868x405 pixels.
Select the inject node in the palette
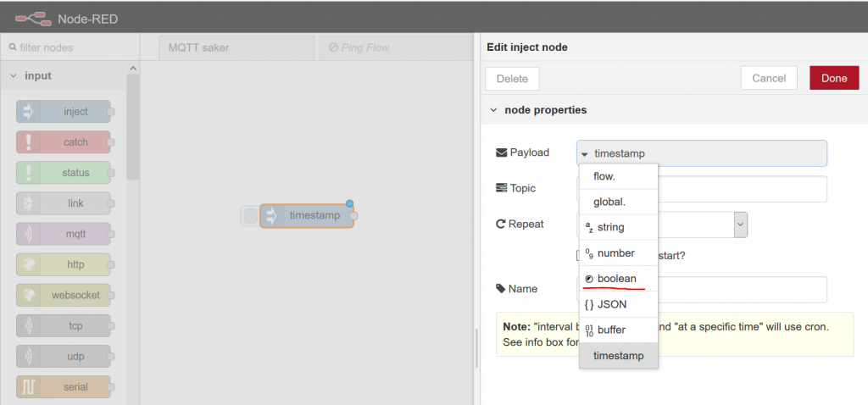(64, 111)
